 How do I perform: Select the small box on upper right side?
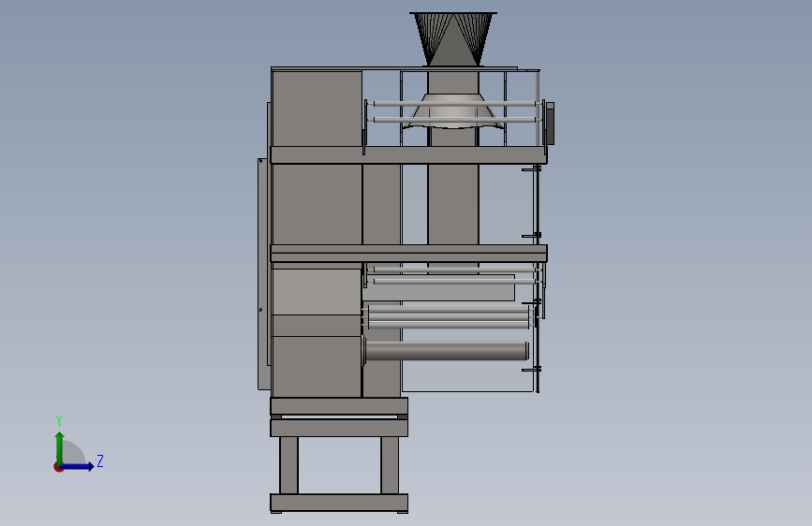pos(550,124)
